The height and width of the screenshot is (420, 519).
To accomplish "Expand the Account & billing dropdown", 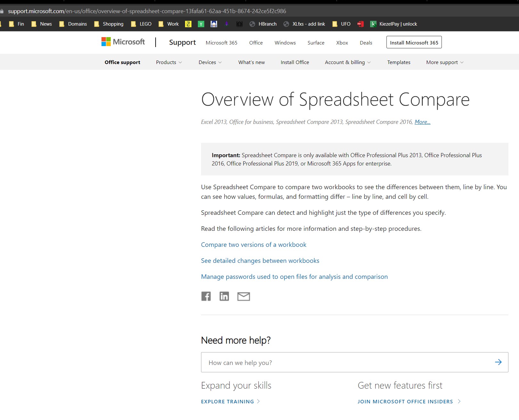I will (x=348, y=62).
